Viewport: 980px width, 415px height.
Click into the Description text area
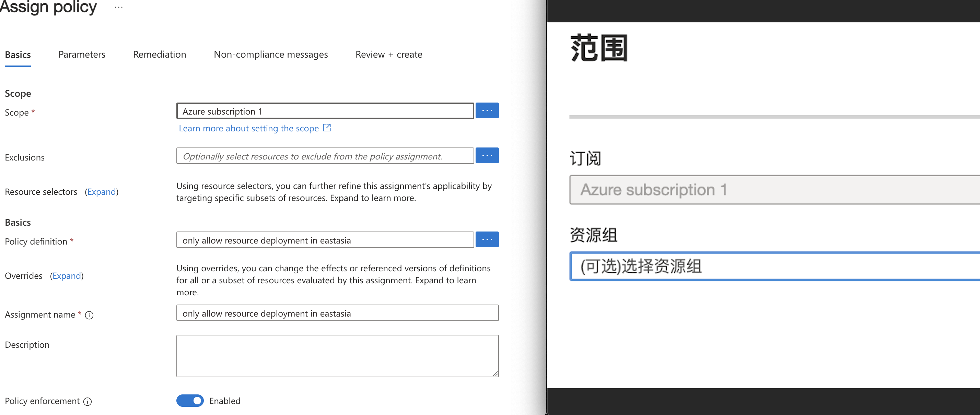point(337,356)
